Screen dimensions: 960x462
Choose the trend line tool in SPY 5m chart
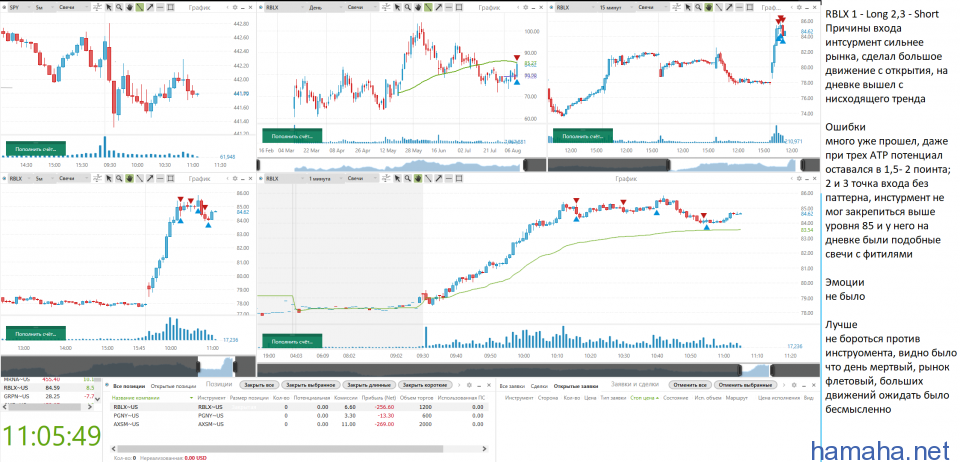click(x=140, y=7)
